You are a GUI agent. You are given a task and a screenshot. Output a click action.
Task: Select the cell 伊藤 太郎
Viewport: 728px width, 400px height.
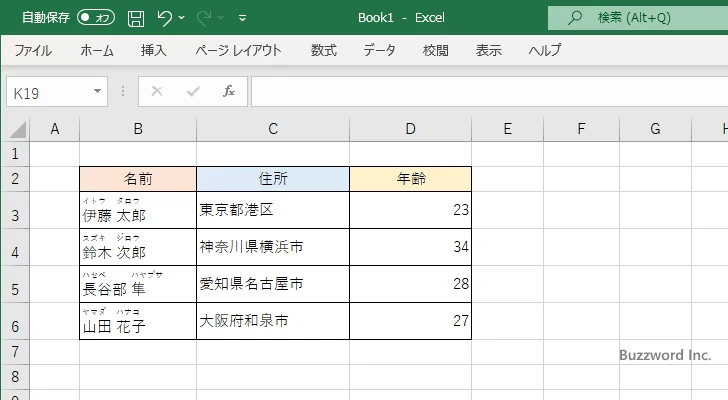click(x=138, y=210)
